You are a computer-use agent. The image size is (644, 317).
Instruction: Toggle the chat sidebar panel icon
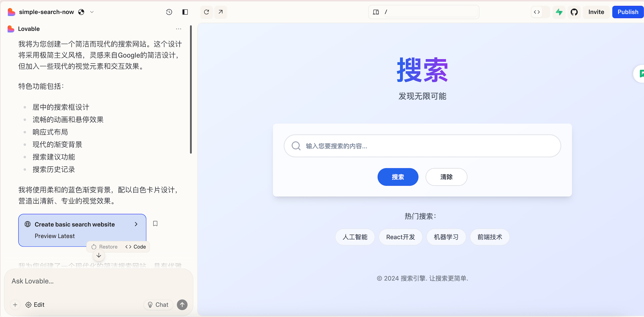185,12
